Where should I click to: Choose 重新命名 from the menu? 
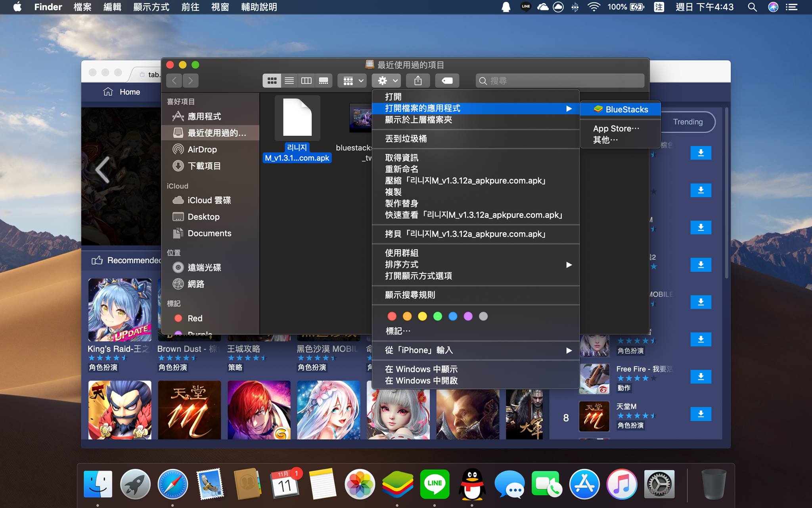(x=476, y=169)
